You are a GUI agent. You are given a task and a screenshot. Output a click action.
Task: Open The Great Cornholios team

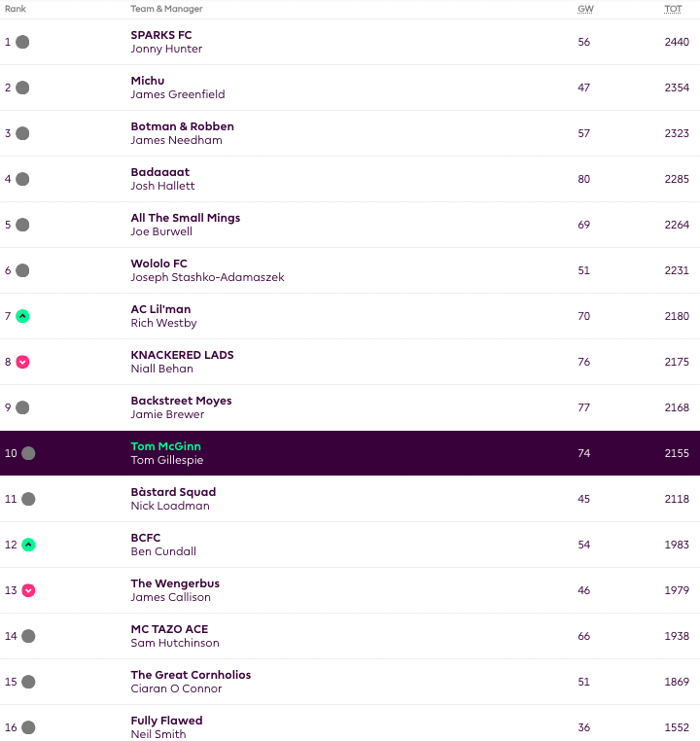(191, 675)
